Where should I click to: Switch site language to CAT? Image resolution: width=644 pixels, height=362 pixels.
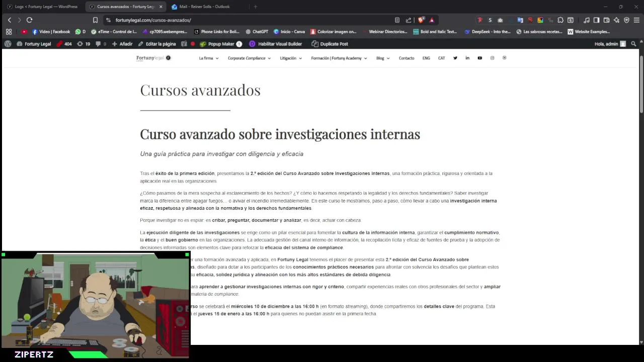[x=441, y=58]
